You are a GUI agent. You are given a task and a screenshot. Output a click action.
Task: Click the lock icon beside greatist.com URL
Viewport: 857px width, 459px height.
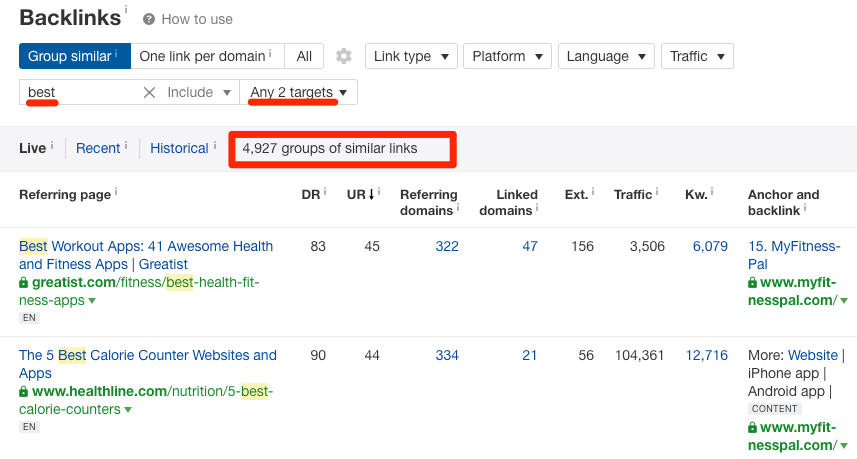coord(24,283)
